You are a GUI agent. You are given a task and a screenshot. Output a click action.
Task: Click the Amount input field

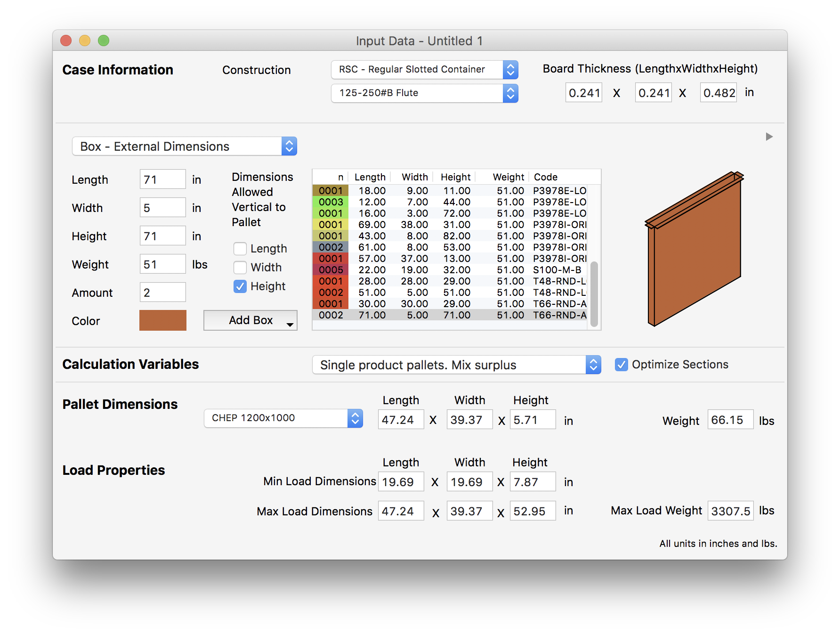pyautogui.click(x=163, y=293)
